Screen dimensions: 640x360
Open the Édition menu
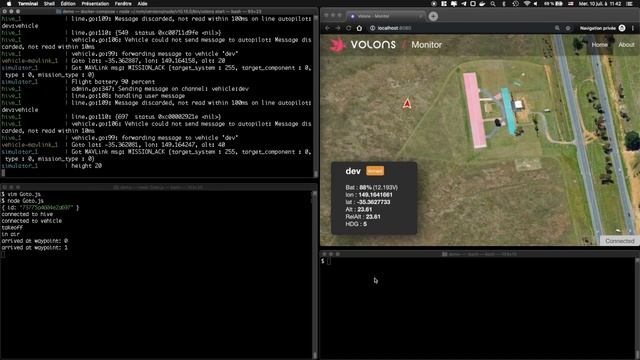68,4
